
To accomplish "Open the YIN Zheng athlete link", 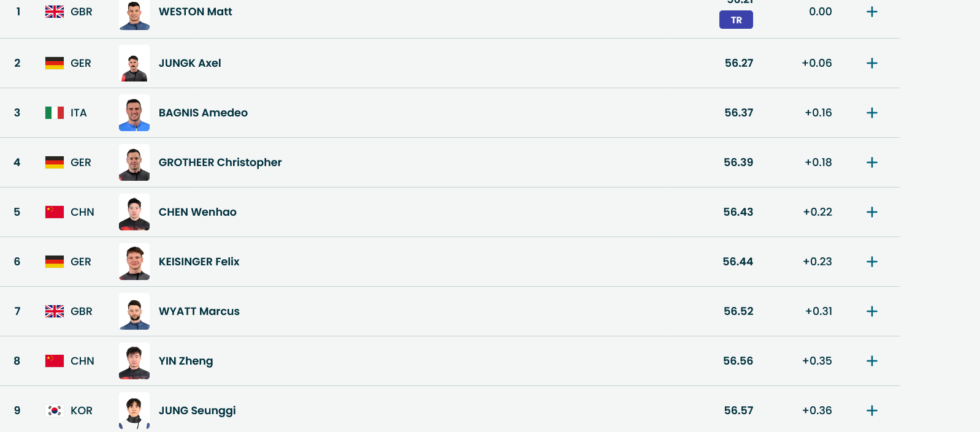I will [186, 361].
